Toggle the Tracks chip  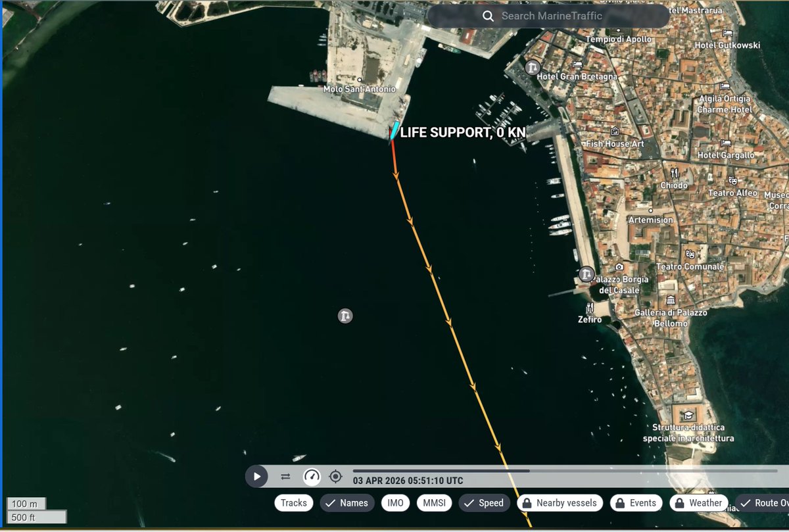[x=294, y=503]
